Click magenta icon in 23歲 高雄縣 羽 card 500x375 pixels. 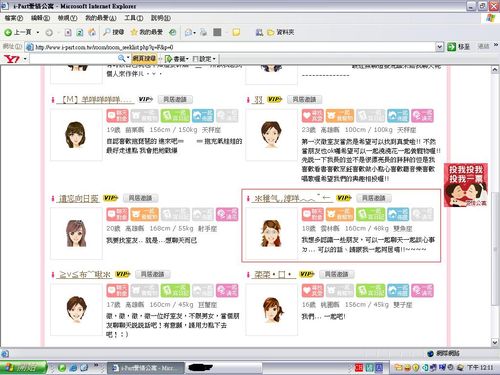422,116
